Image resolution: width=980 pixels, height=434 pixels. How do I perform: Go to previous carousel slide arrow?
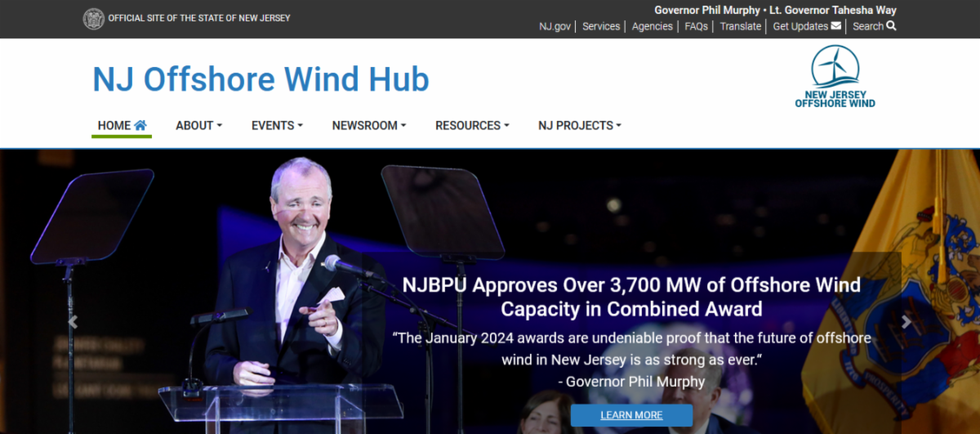[x=73, y=322]
